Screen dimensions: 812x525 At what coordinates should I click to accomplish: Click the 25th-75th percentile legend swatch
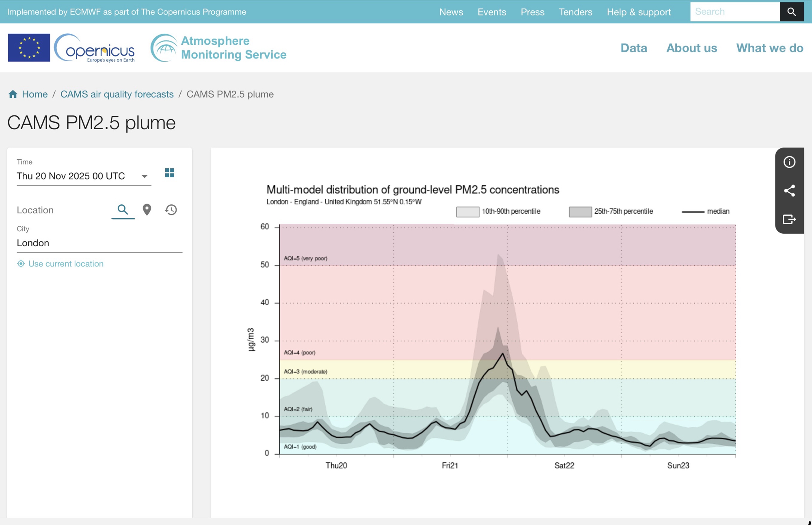coord(580,212)
